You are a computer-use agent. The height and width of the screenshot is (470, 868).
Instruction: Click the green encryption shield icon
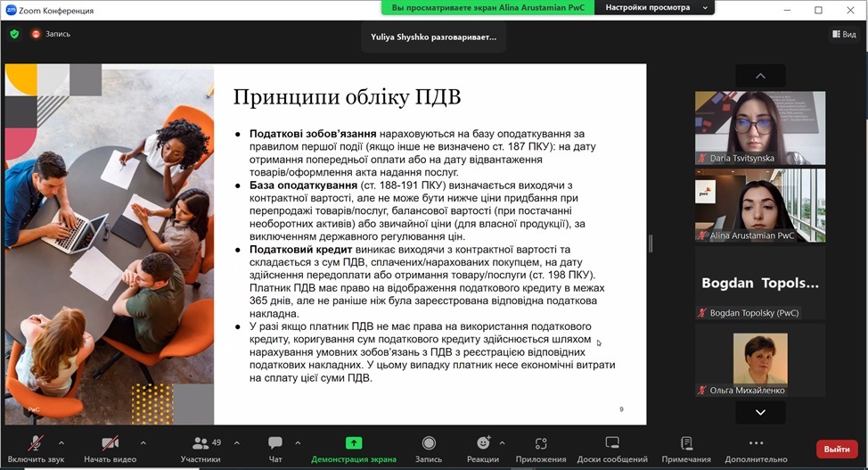pos(15,35)
